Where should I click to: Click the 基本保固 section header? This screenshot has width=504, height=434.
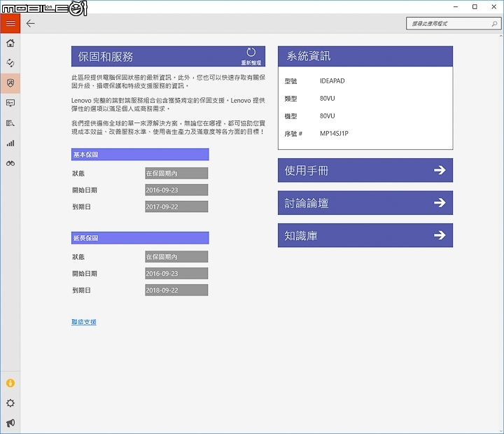coord(140,155)
